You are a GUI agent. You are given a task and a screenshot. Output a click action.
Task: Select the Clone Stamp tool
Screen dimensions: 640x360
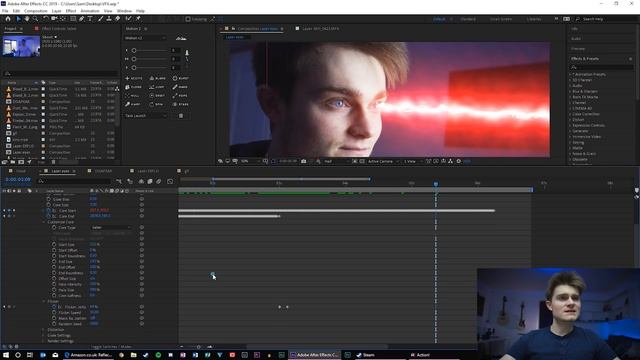pyautogui.click(x=109, y=19)
